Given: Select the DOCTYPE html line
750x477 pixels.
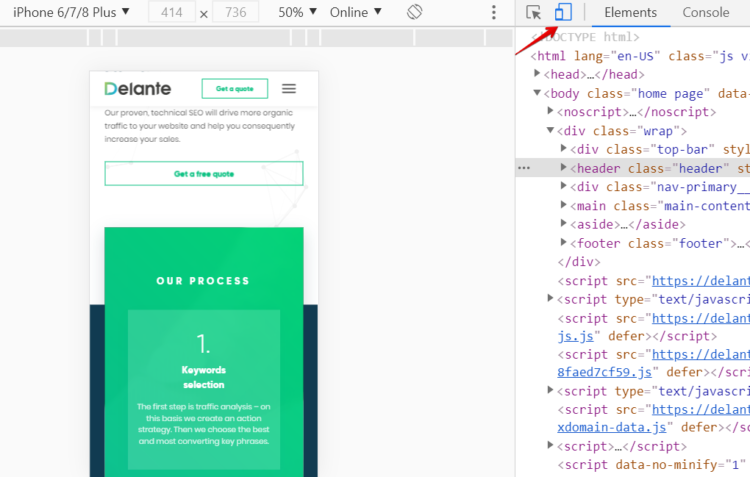Looking at the screenshot, I should click(x=585, y=37).
